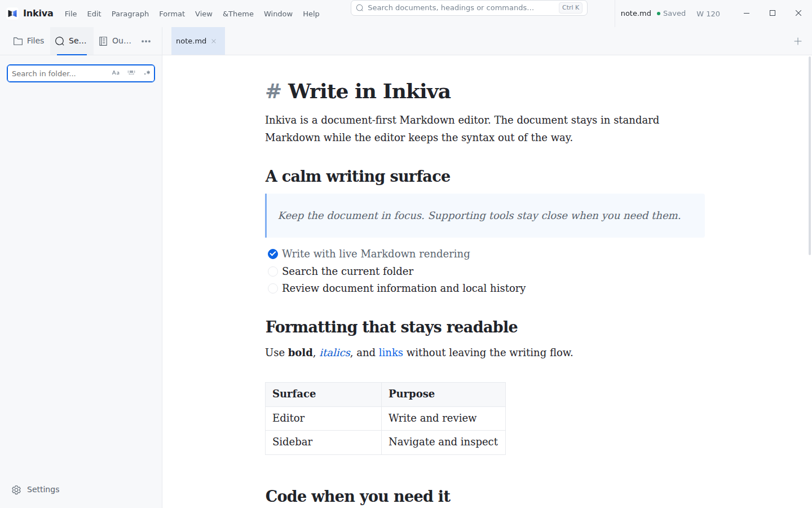Image resolution: width=812 pixels, height=508 pixels.
Task: Click the "Purpose" table header cell
Action: click(444, 395)
